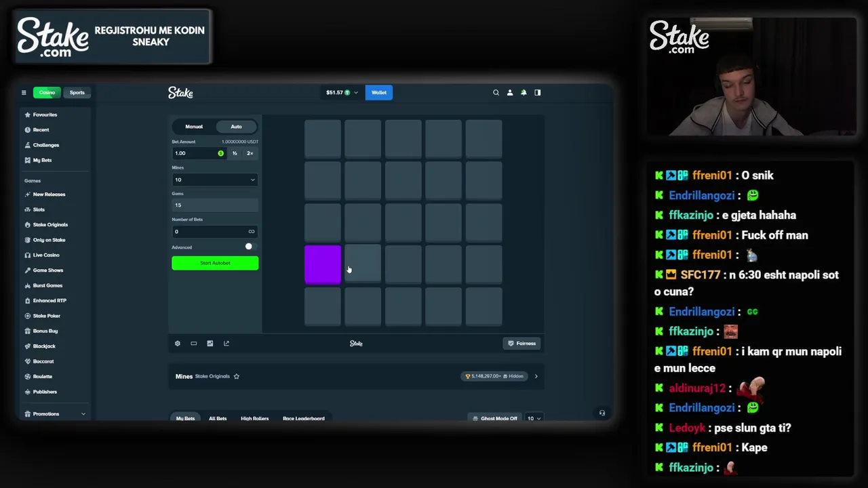Click the Start Autobet button
The height and width of the screenshot is (488, 868).
(x=215, y=263)
